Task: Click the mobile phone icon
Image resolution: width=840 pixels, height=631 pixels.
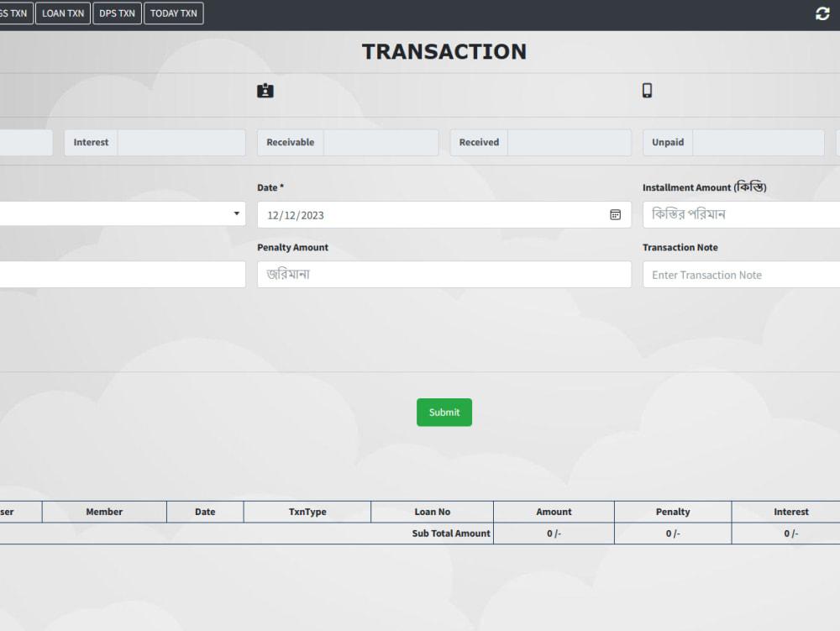Action: tap(647, 91)
